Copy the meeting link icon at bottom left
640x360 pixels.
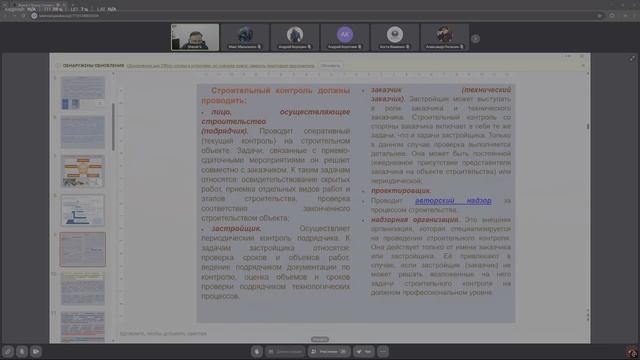[x=8, y=351]
